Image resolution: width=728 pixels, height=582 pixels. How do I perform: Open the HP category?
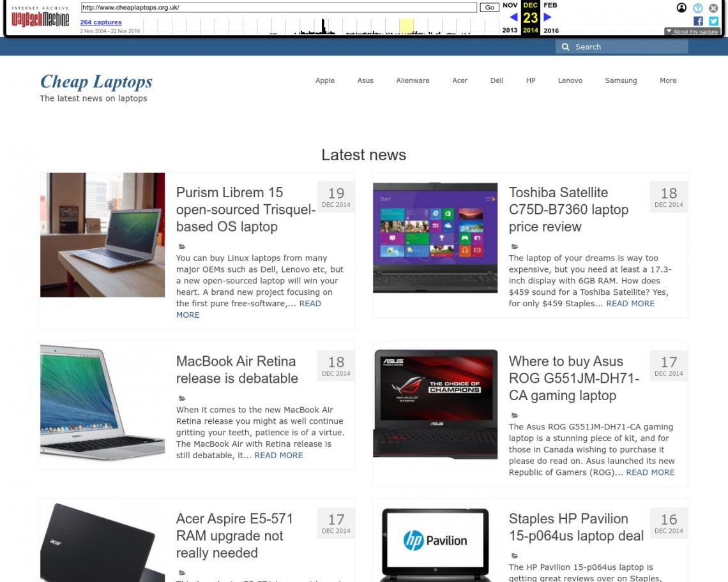(531, 80)
